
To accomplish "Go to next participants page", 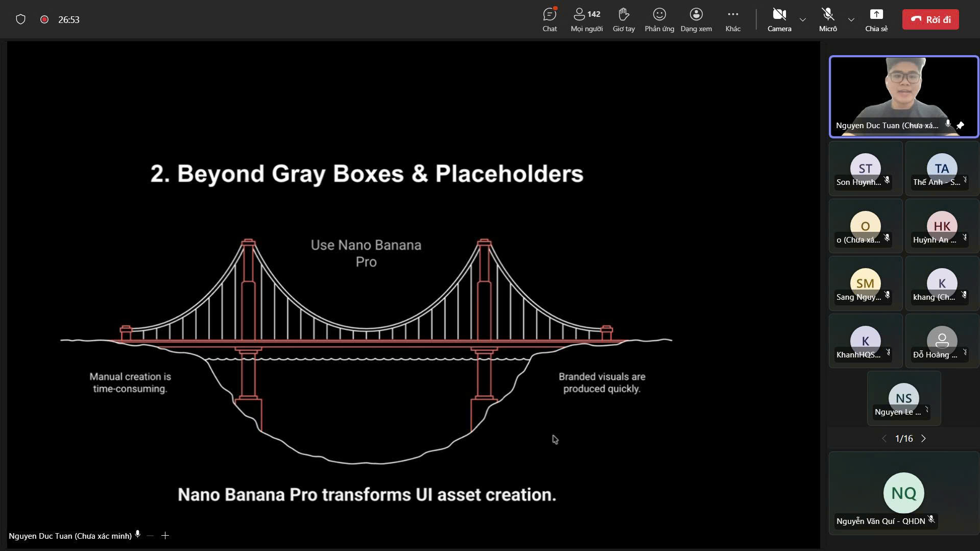I will [923, 439].
